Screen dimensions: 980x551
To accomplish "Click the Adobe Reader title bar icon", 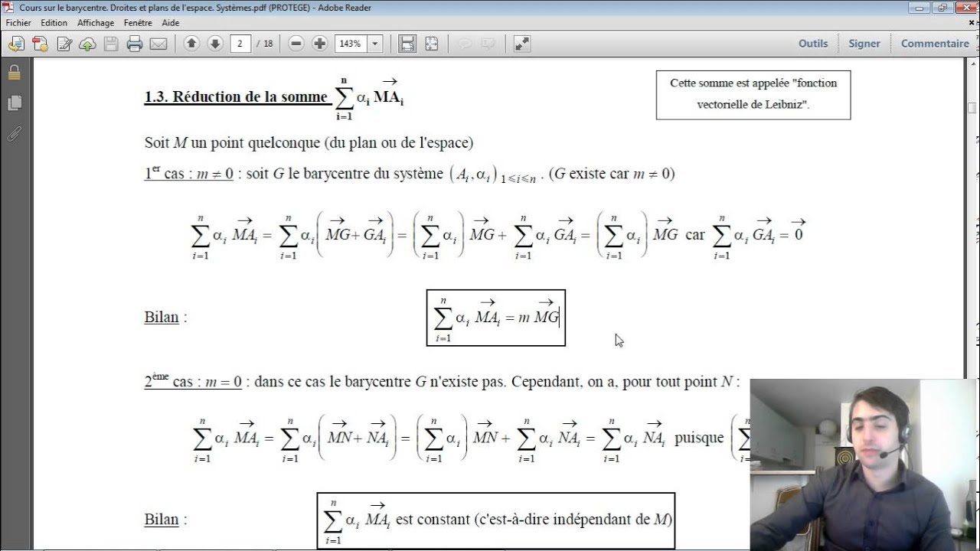I will click(x=8, y=7).
